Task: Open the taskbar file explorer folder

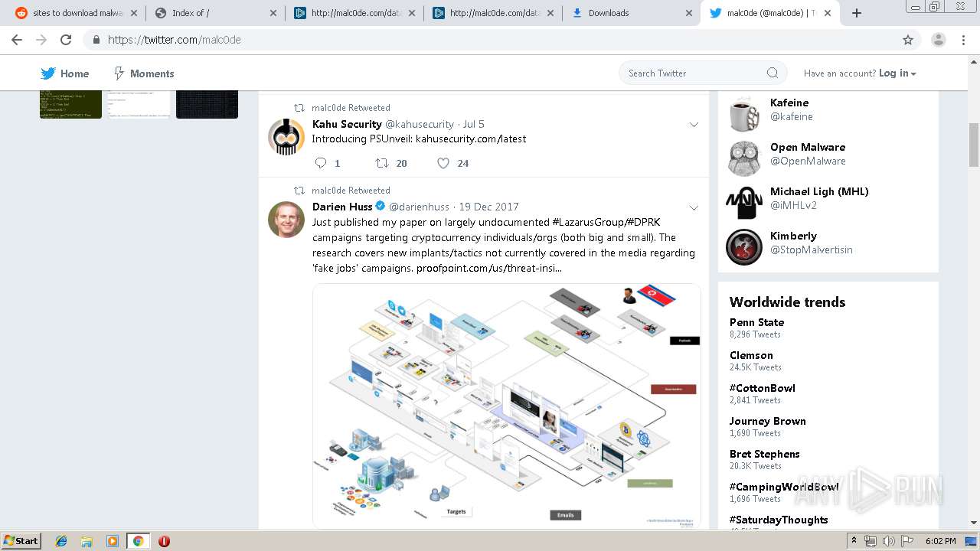Action: [87, 541]
